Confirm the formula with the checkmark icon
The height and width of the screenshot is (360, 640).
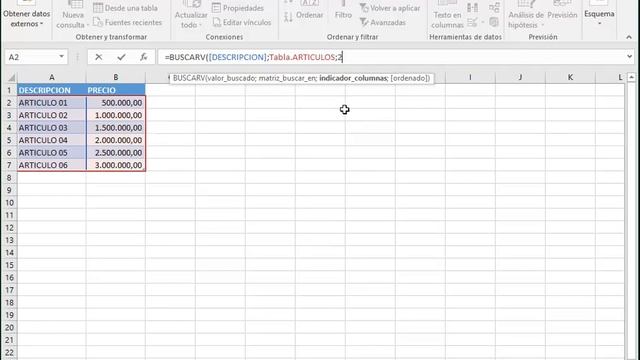[x=121, y=57]
